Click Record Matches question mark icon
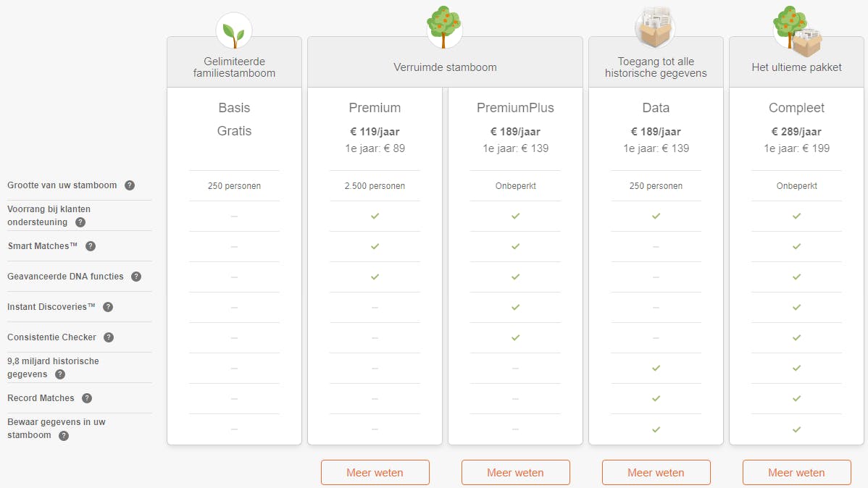This screenshot has height=488, width=868. 87,398
